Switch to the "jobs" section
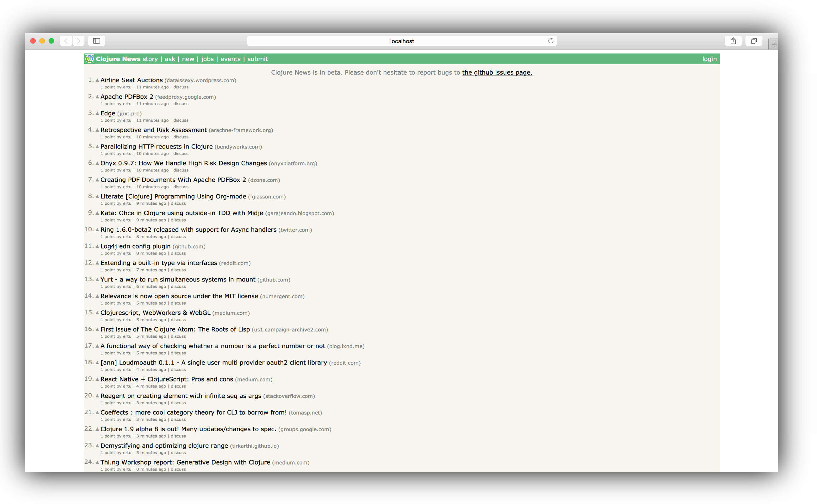Screen dimensions: 817x504 [x=207, y=59]
